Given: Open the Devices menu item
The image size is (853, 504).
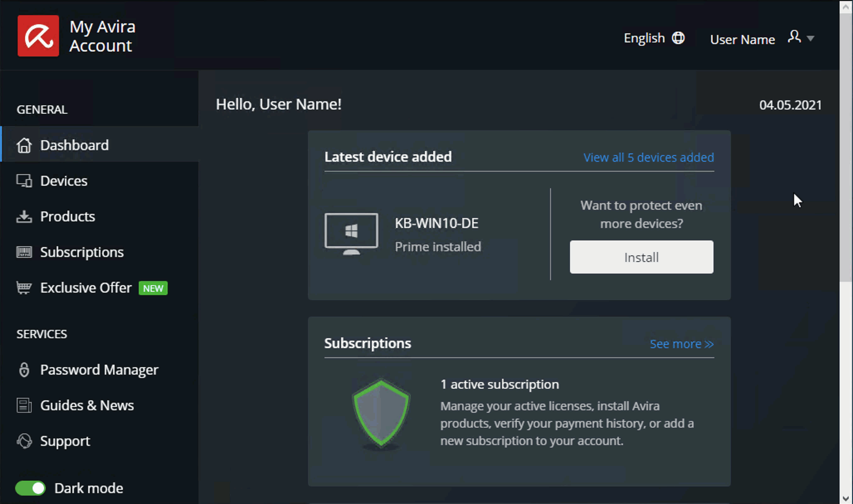Looking at the screenshot, I should 100,181.
